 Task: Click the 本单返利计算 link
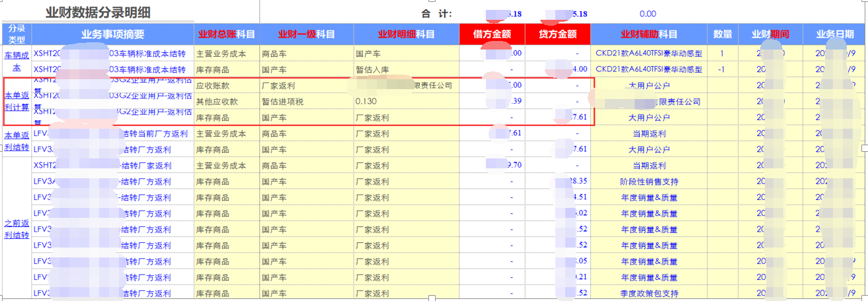pos(17,101)
